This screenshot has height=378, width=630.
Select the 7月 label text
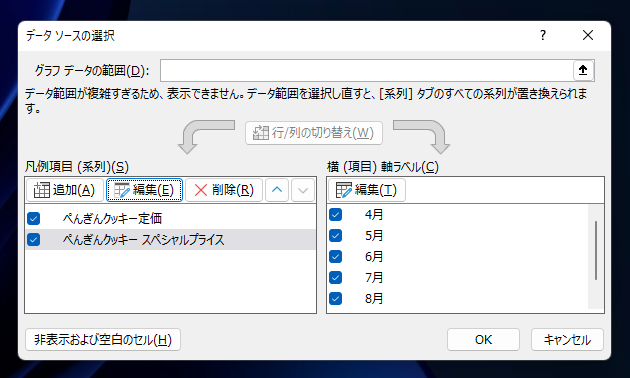coord(374,277)
